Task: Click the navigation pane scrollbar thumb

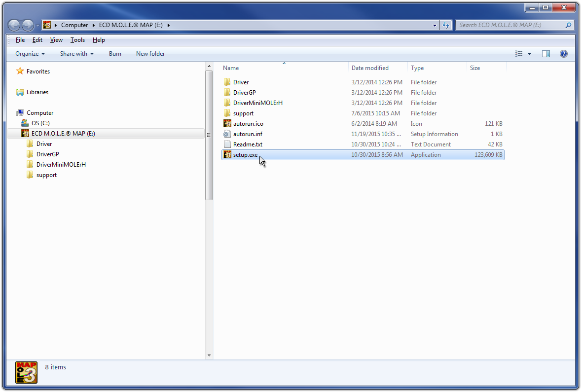Action: point(209,135)
